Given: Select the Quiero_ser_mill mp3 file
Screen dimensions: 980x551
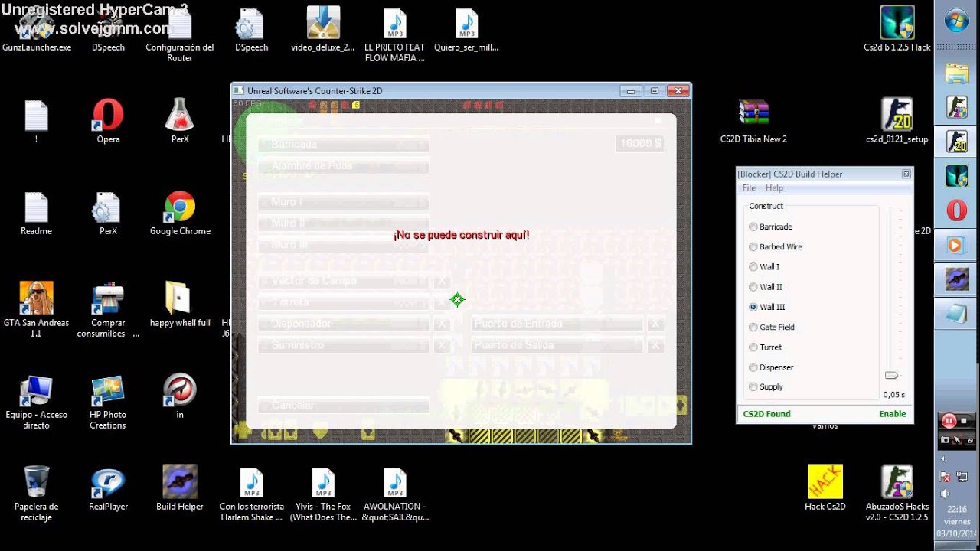Looking at the screenshot, I should [x=466, y=31].
